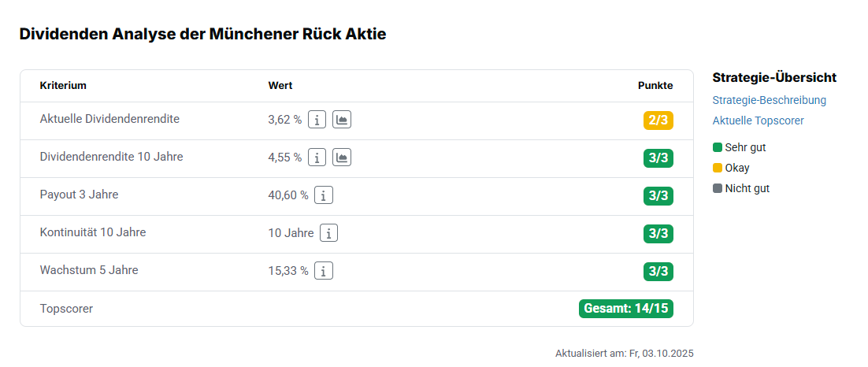Show chart for Dividendenrendite 10 Jahre
This screenshot has width=868, height=367.
[342, 158]
